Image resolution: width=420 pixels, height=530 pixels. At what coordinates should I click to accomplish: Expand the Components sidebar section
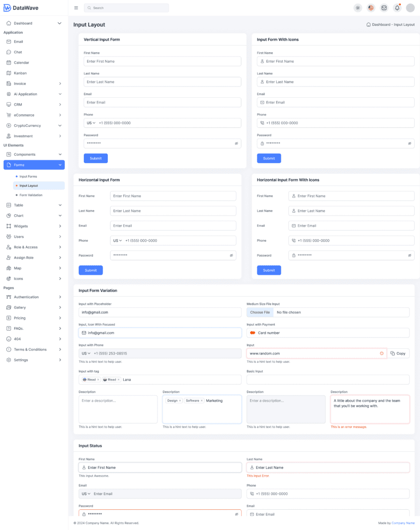point(34,154)
